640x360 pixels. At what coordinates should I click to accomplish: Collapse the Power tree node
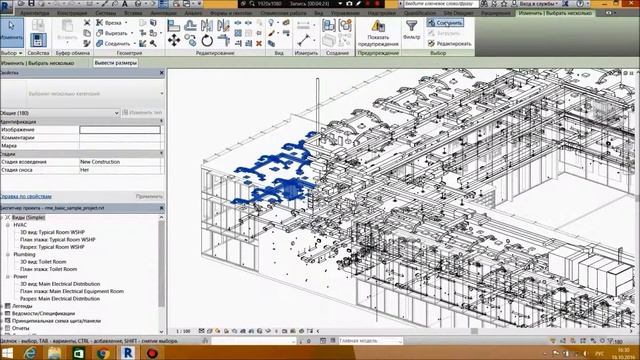point(7,276)
